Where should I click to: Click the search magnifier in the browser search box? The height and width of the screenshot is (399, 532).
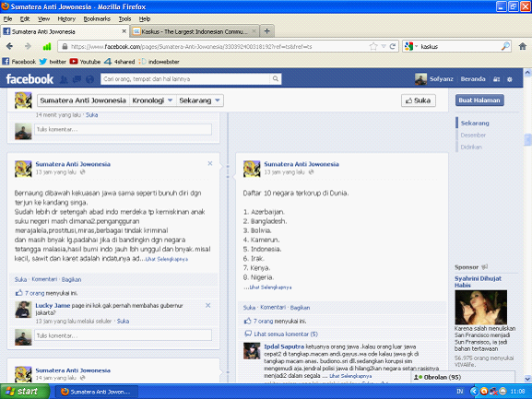point(505,46)
